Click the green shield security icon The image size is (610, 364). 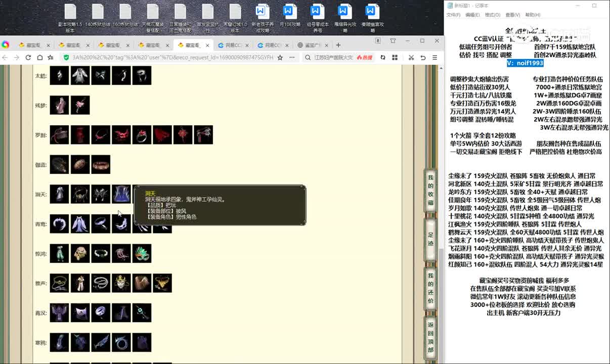(x=66, y=58)
